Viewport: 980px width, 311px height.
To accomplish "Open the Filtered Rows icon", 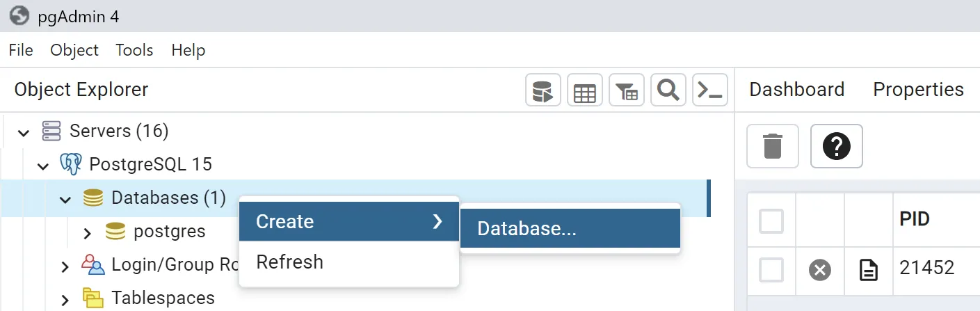I will 627,90.
